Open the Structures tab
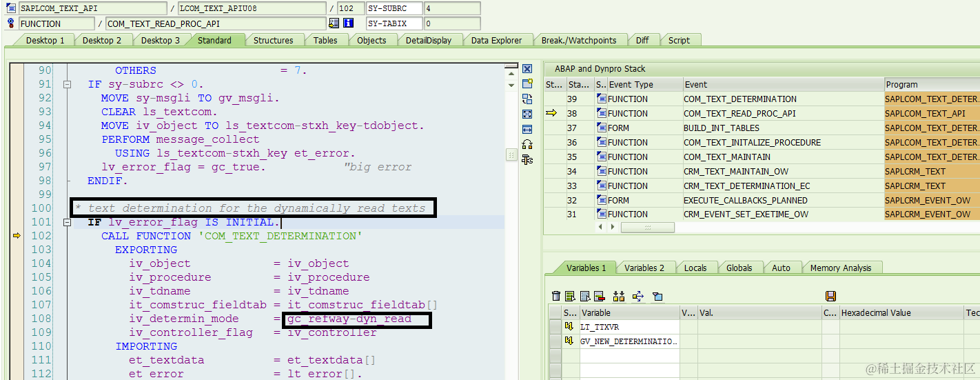Screen dimensions: 980x380 point(273,40)
